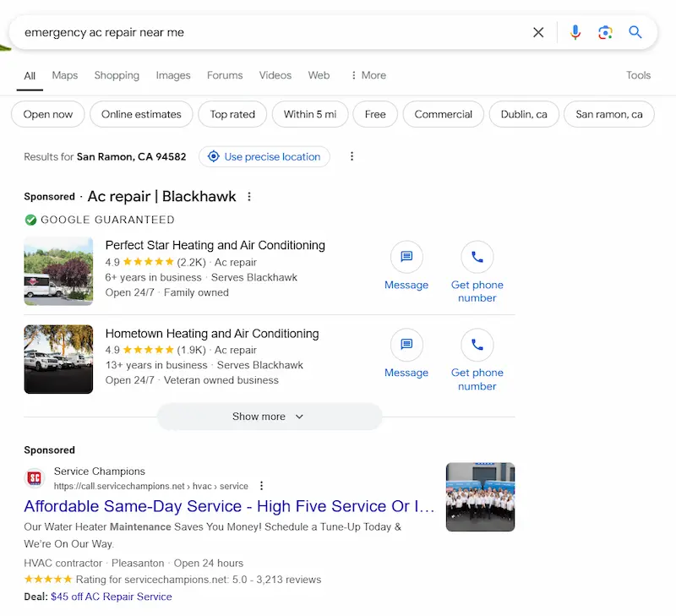676x616 pixels.
Task: Click the Service Champions team photo thumbnail
Action: tap(480, 497)
